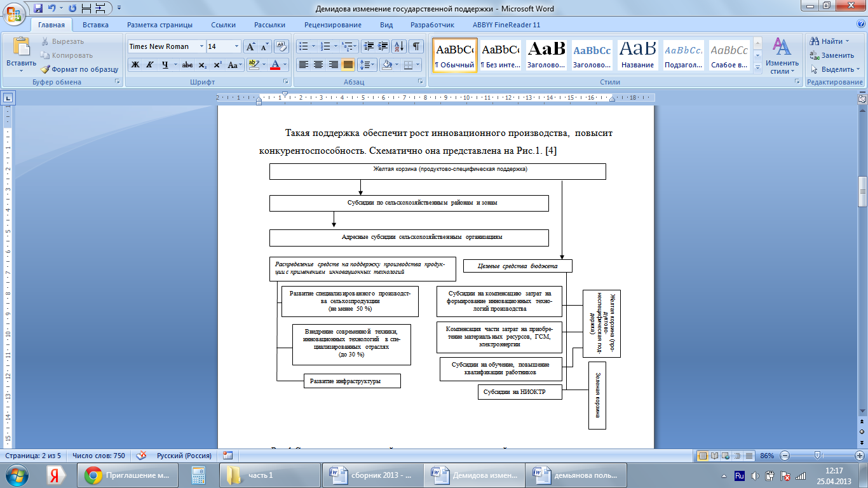
Task: Open the Вставка (Insert) tab
Action: point(95,25)
